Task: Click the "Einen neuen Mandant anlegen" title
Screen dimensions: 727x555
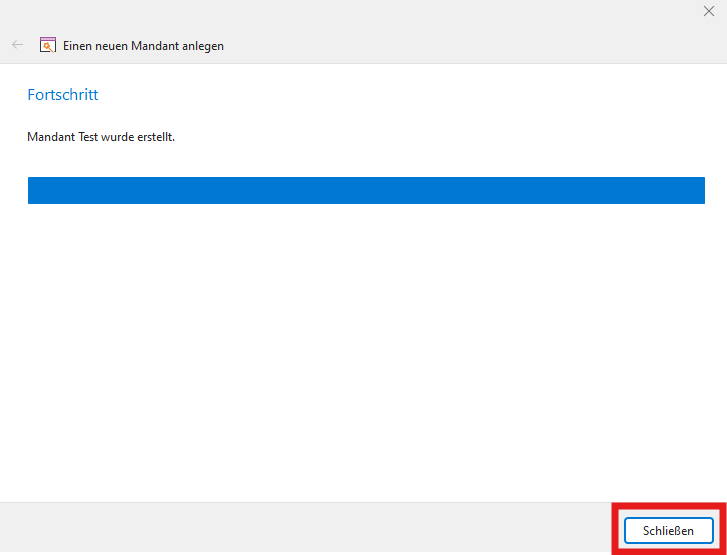Action: click(x=143, y=46)
